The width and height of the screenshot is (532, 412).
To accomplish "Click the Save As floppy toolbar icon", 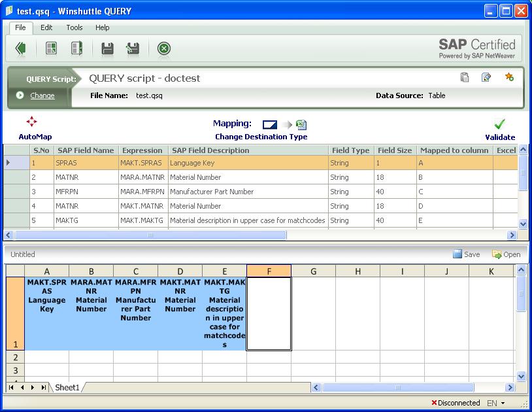I will (x=133, y=48).
